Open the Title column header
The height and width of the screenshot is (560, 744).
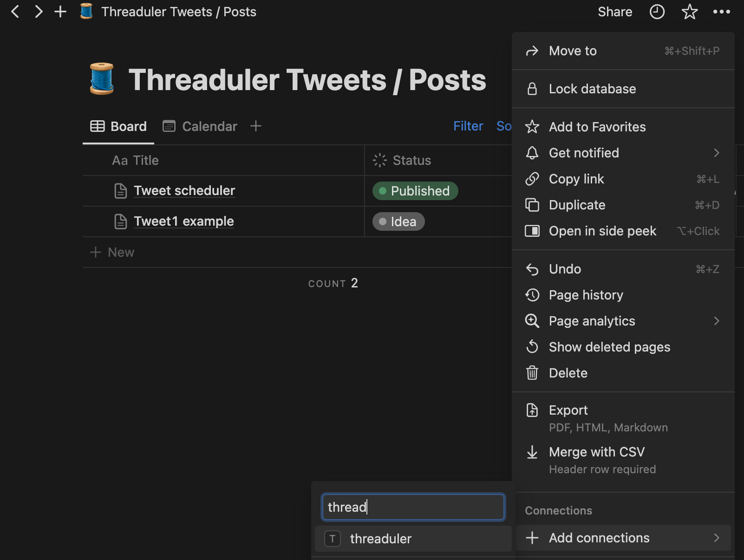click(223, 160)
